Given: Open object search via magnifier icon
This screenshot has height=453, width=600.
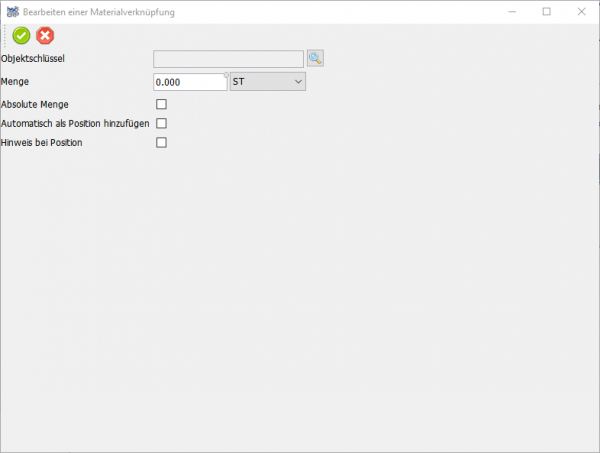Looking at the screenshot, I should 315,59.
